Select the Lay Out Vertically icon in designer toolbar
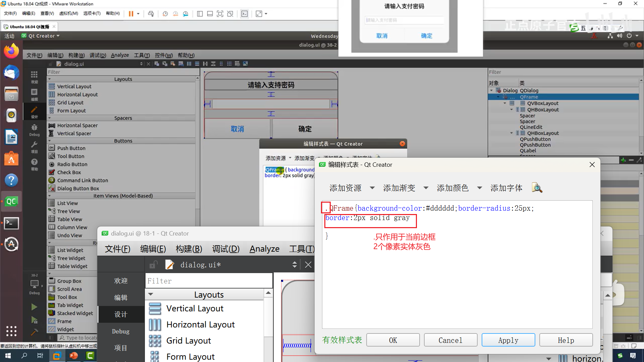This screenshot has width=644, height=362. coord(197,63)
